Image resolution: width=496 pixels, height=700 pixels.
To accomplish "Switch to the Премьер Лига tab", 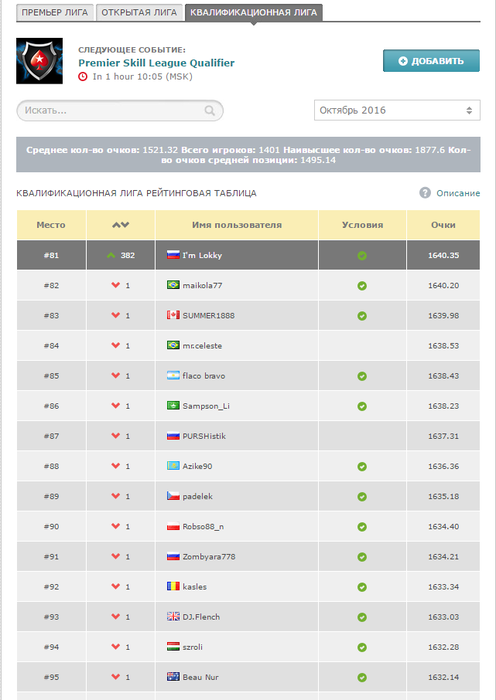I will (x=55, y=12).
